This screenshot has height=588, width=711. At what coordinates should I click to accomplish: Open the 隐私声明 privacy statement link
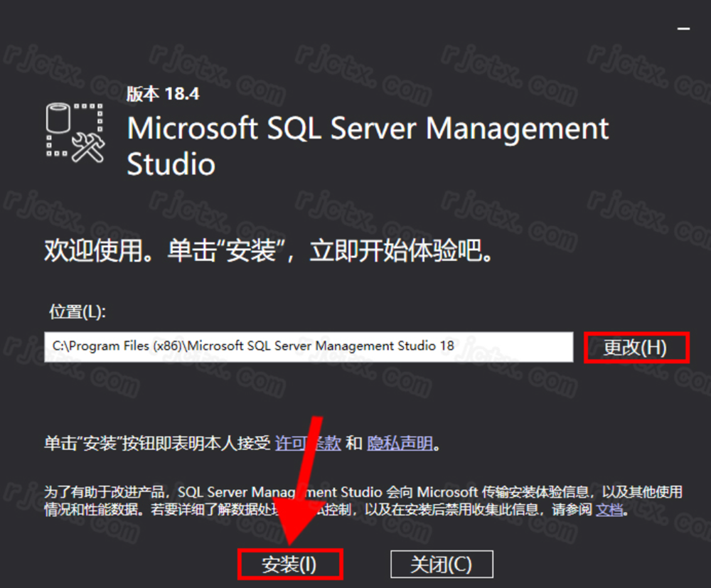[400, 444]
